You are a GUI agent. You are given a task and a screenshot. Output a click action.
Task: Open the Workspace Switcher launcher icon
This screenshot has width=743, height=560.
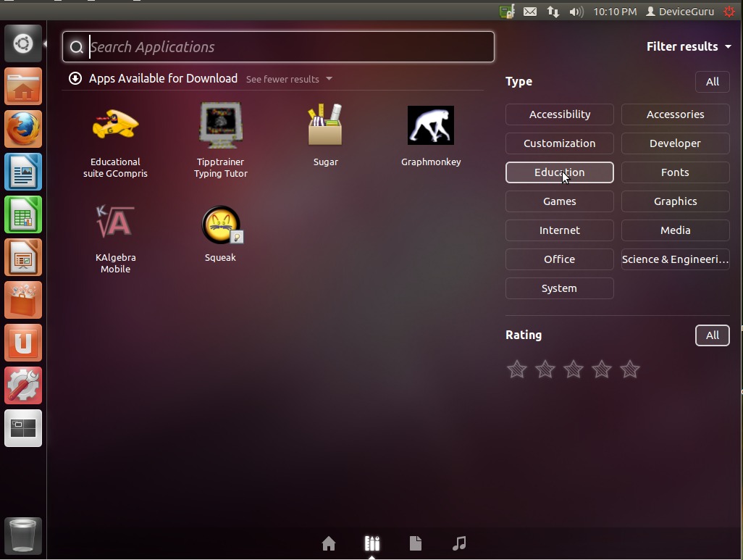[22, 427]
